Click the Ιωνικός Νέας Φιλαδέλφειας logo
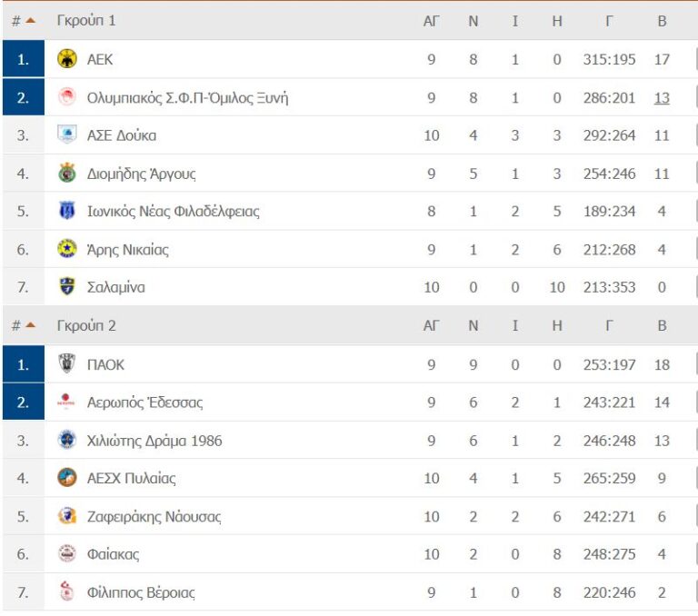This screenshot has height=616, width=698. [x=67, y=212]
